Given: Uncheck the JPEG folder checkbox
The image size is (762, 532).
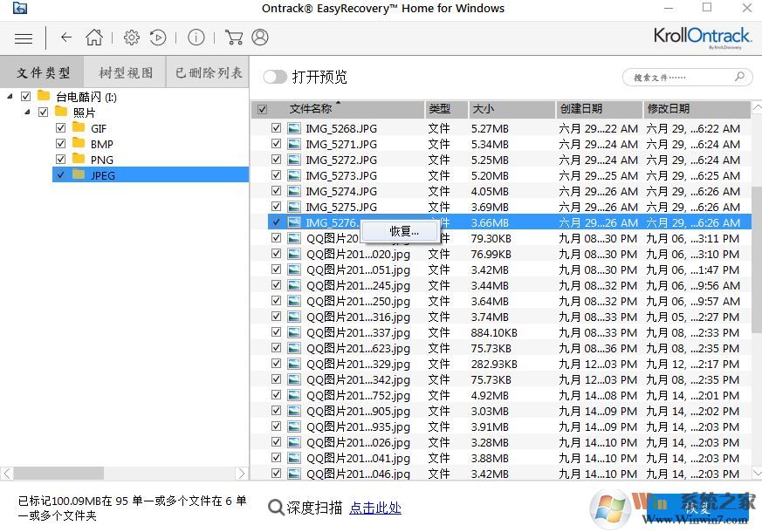Looking at the screenshot, I should (x=60, y=174).
